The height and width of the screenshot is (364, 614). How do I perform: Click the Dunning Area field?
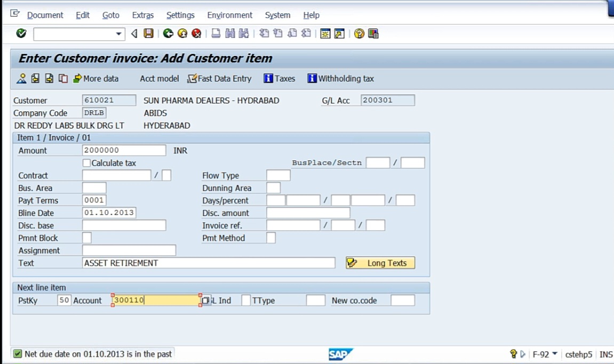click(273, 188)
